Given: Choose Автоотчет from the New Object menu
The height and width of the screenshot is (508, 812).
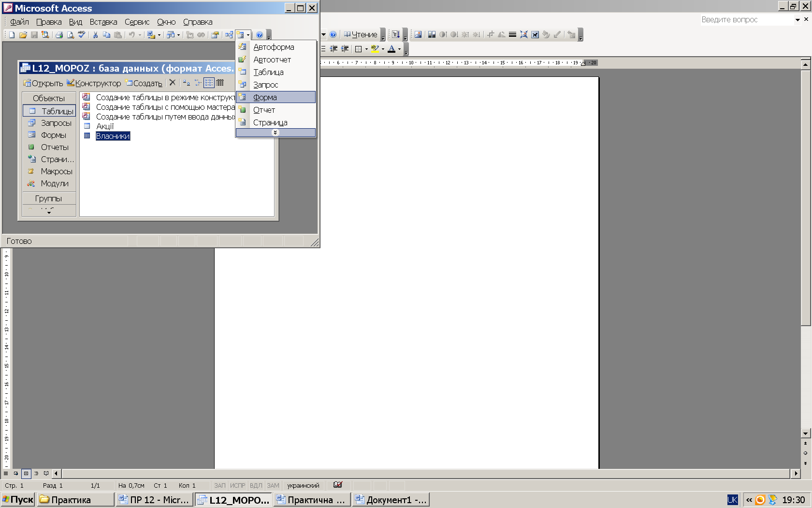Looking at the screenshot, I should (x=275, y=60).
